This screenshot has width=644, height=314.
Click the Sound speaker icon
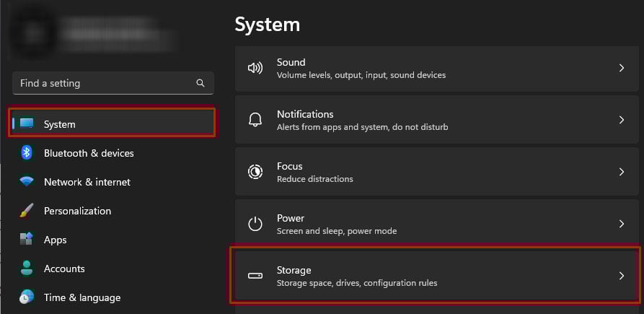255,68
